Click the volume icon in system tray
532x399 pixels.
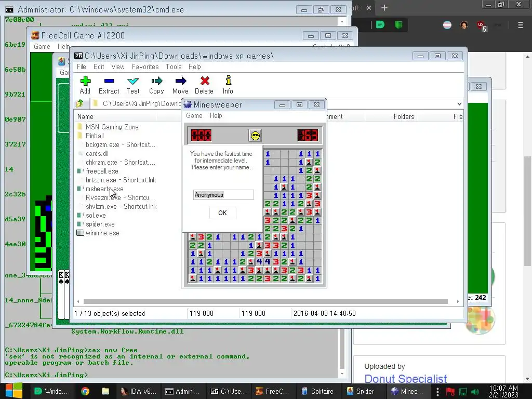pos(475,392)
